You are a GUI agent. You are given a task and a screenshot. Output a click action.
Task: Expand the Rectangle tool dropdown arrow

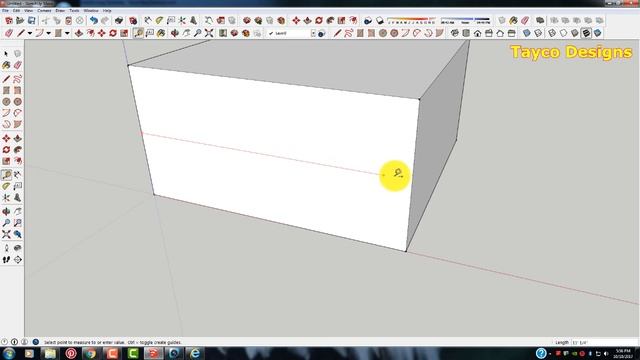67,33
